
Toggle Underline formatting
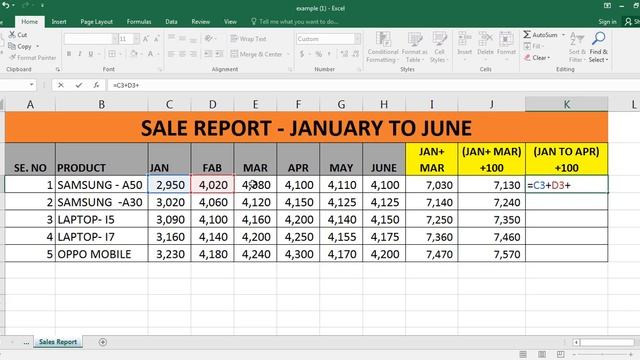[x=90, y=53]
